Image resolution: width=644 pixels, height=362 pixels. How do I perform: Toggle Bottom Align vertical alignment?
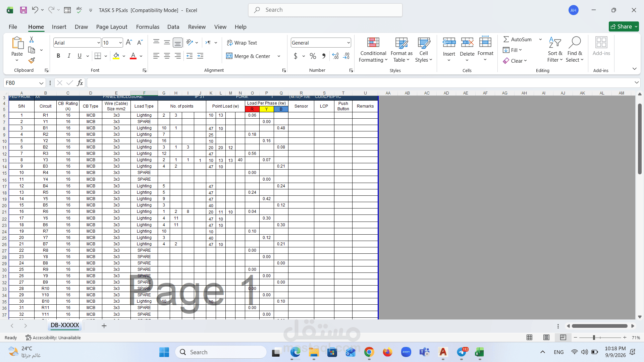[178, 43]
